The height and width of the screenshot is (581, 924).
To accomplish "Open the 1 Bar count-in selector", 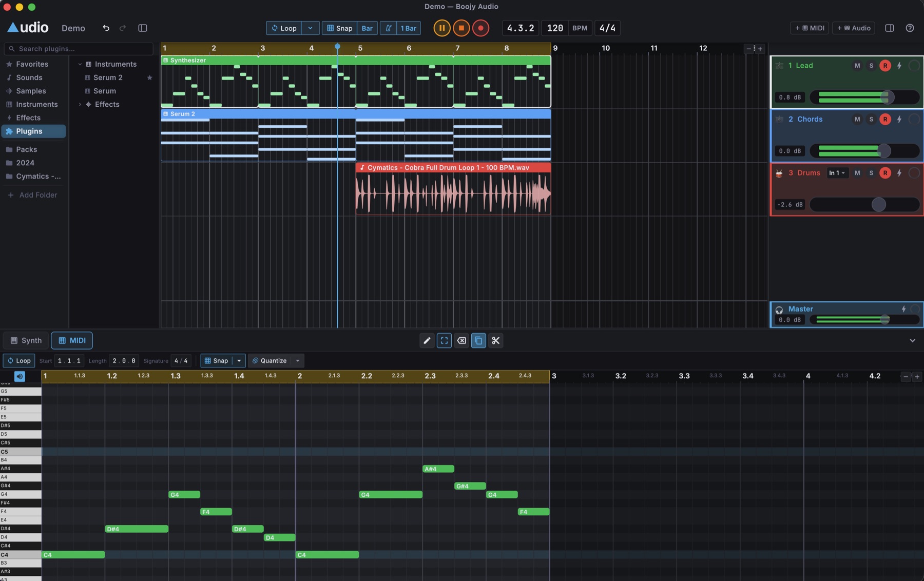I will [409, 28].
